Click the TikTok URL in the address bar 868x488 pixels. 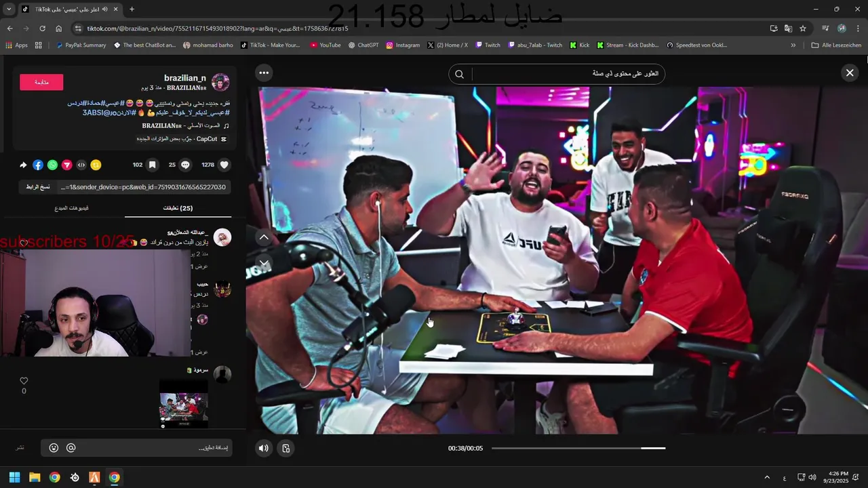pos(217,28)
